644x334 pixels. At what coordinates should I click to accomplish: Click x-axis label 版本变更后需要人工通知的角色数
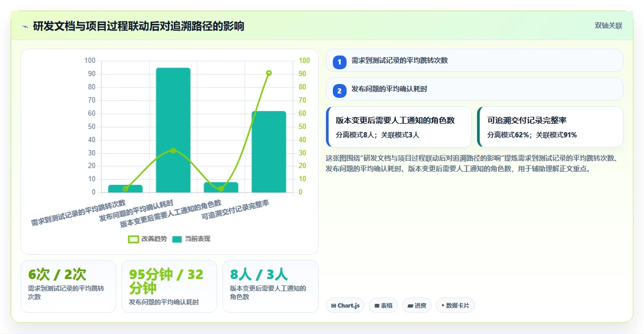(x=171, y=214)
